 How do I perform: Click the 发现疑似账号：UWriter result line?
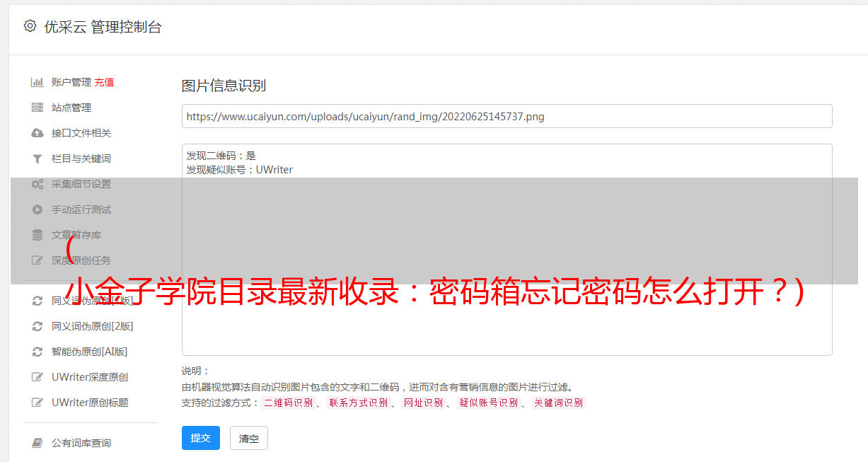[240, 170]
